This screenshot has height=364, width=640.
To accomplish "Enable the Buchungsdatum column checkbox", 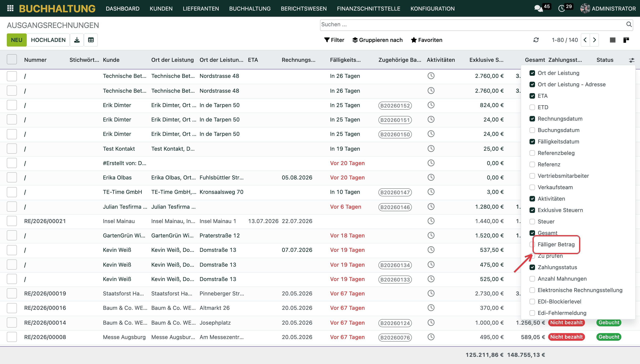I will pos(532,130).
